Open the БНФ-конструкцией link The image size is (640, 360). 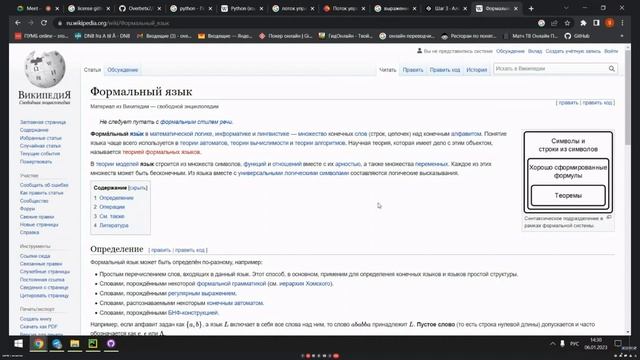[x=193, y=313]
